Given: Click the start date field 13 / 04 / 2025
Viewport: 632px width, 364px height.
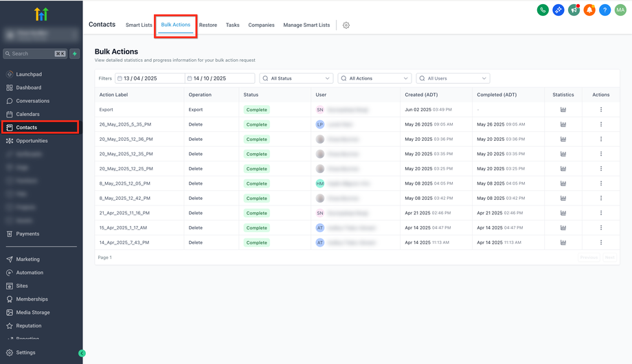Looking at the screenshot, I should pos(150,78).
